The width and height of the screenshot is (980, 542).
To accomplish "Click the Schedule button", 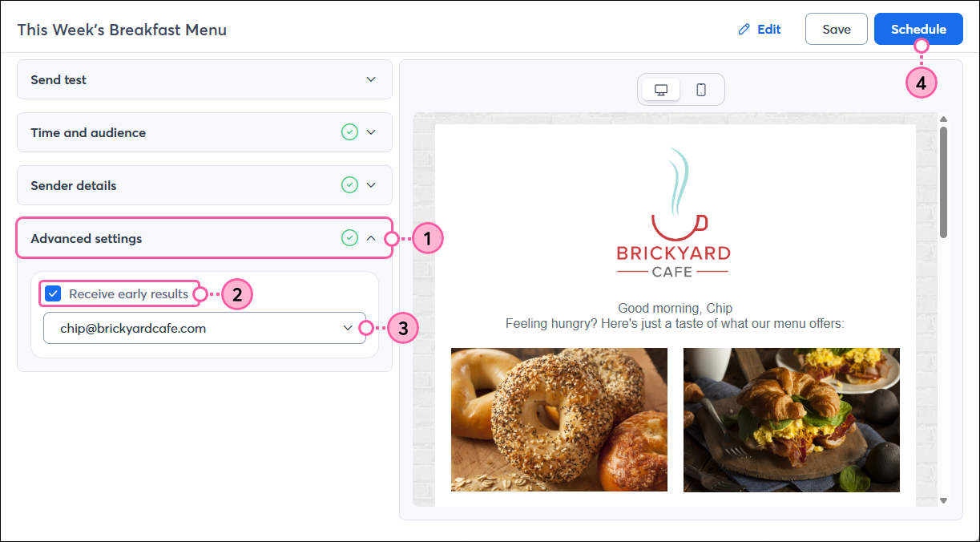I will (x=918, y=29).
